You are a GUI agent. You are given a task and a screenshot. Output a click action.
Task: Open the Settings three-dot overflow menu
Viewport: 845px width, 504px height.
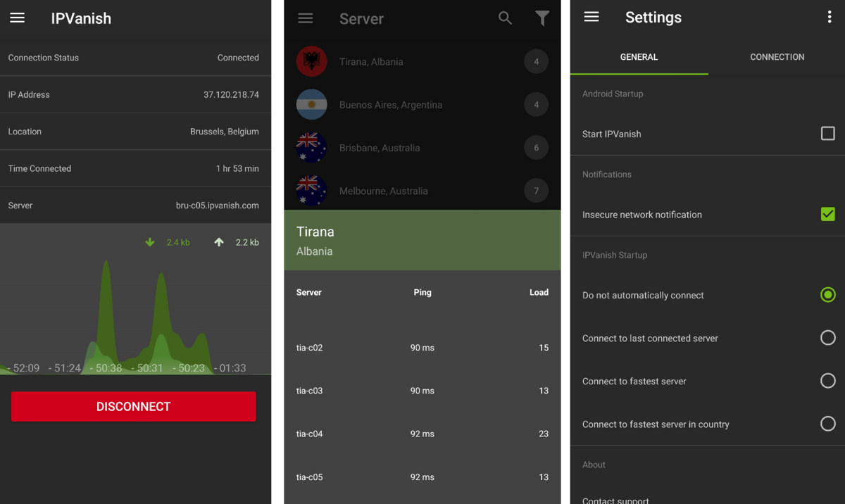(830, 18)
